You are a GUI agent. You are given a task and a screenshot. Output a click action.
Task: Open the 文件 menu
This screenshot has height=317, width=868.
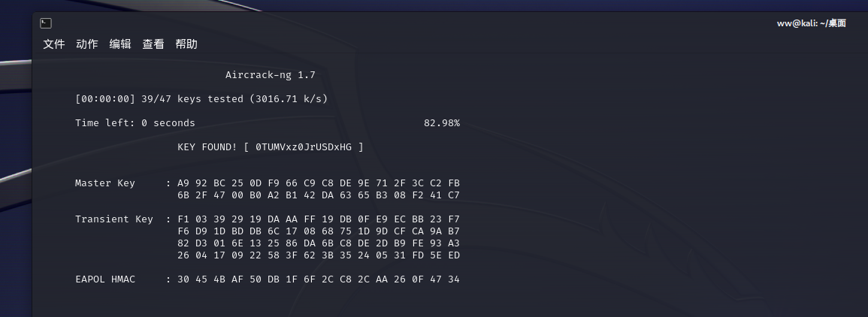coord(54,44)
